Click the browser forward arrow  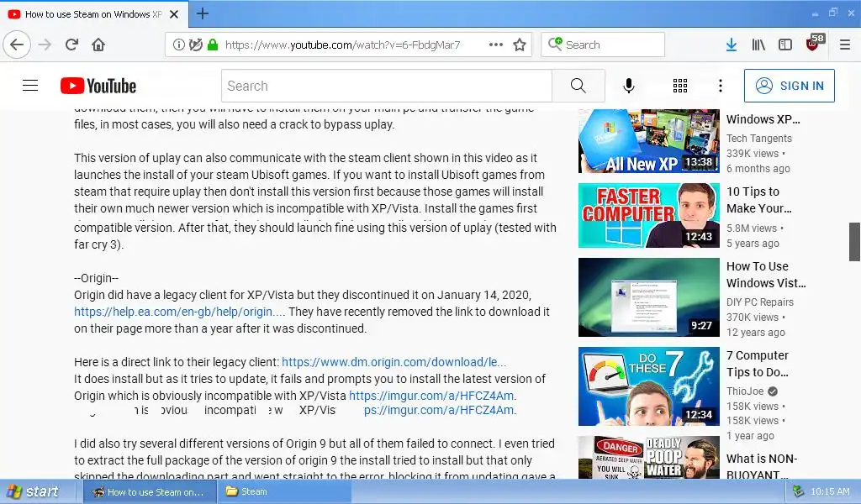tap(45, 45)
